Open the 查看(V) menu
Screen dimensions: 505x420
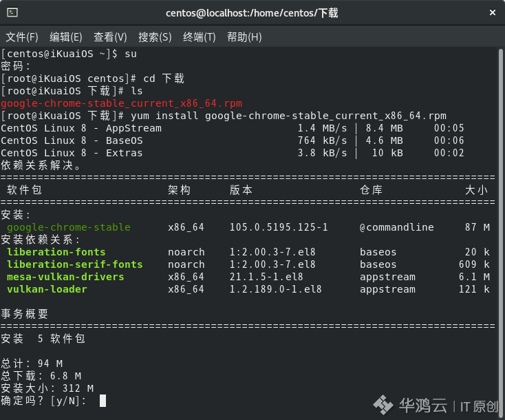pos(110,37)
